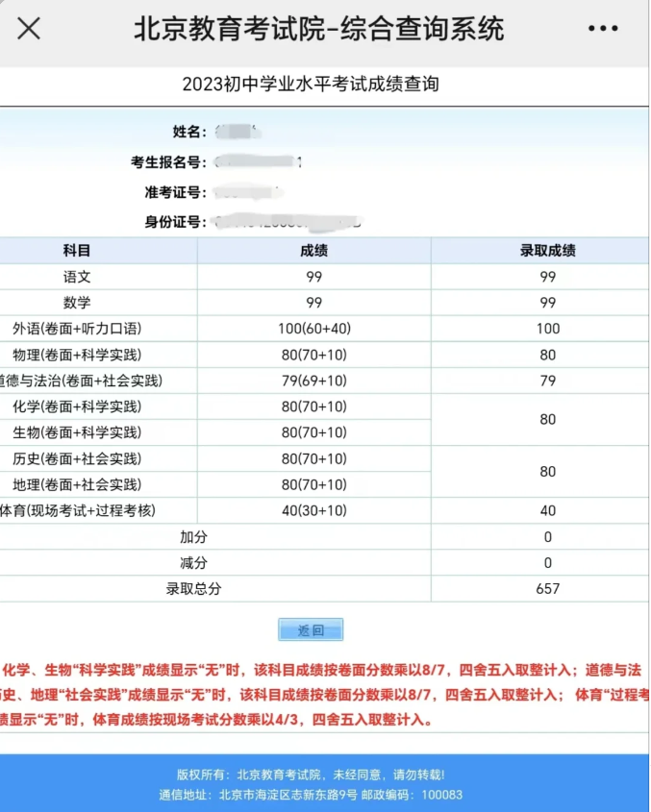This screenshot has height=812, width=651.
Task: Select the 语文 subject row label
Action: (77, 277)
